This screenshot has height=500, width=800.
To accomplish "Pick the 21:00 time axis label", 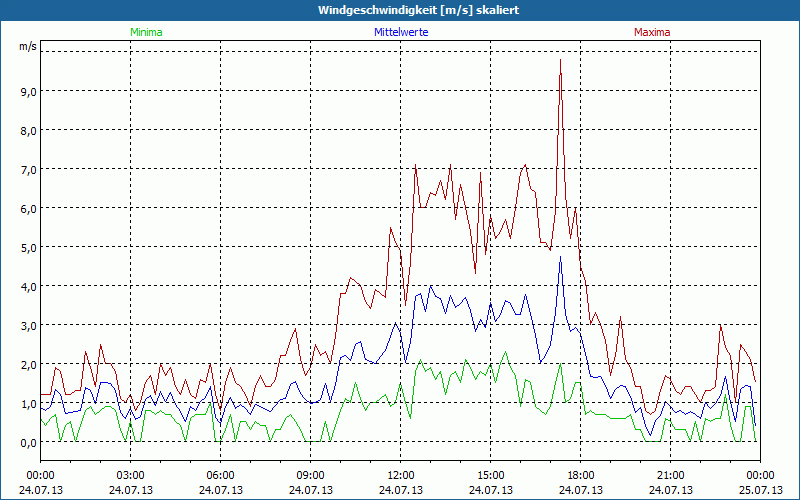I will pos(671,475).
